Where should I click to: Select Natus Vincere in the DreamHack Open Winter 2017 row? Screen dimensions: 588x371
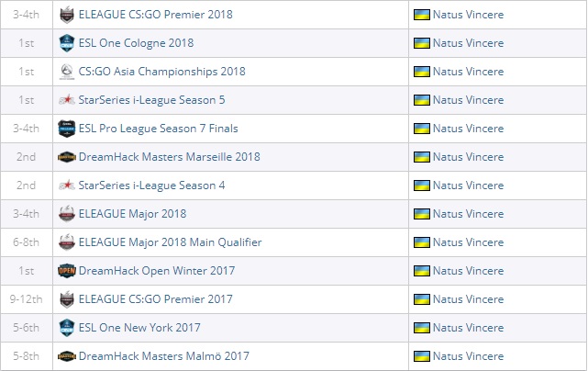pos(468,271)
